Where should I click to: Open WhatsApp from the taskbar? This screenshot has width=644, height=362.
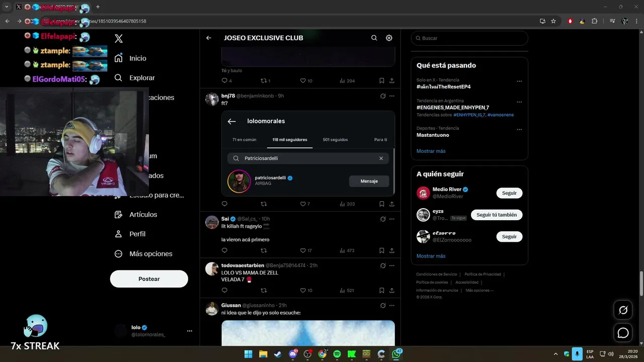(x=396, y=354)
